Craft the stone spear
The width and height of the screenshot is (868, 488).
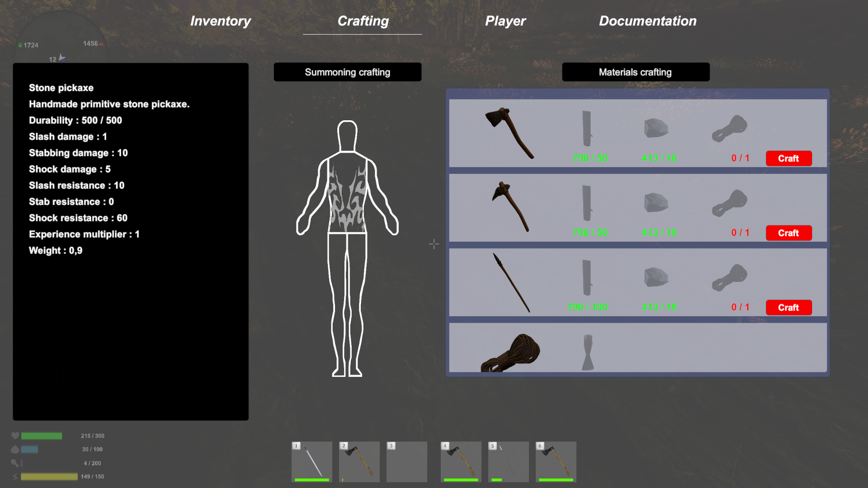pos(788,307)
